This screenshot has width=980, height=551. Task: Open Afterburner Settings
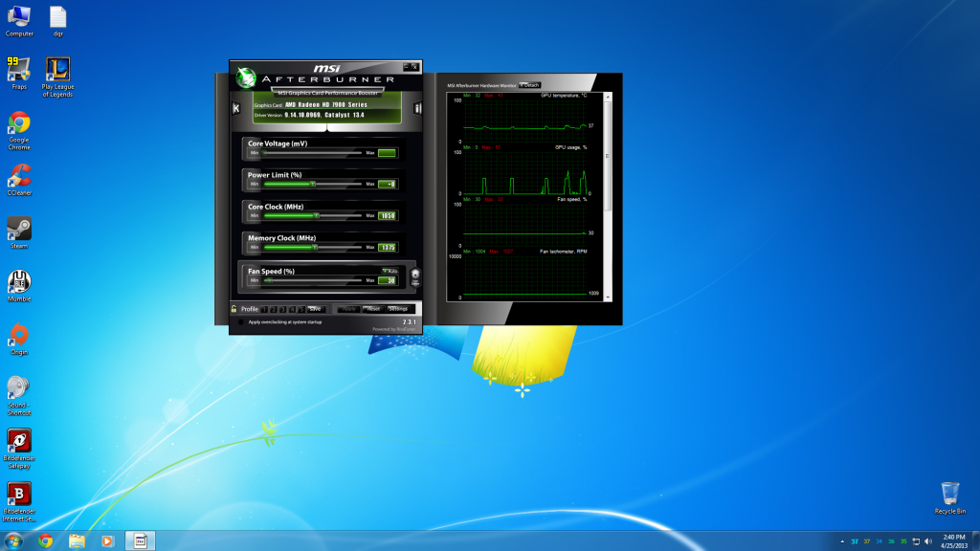(x=398, y=309)
